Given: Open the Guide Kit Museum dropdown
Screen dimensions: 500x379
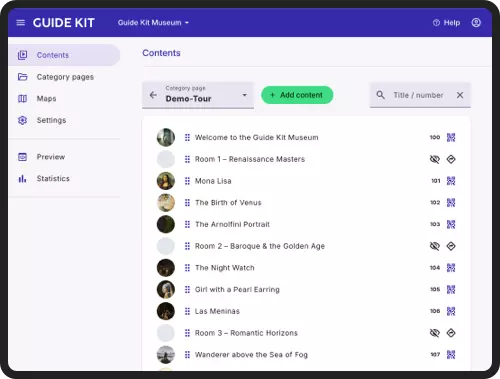Looking at the screenshot, I should (153, 23).
